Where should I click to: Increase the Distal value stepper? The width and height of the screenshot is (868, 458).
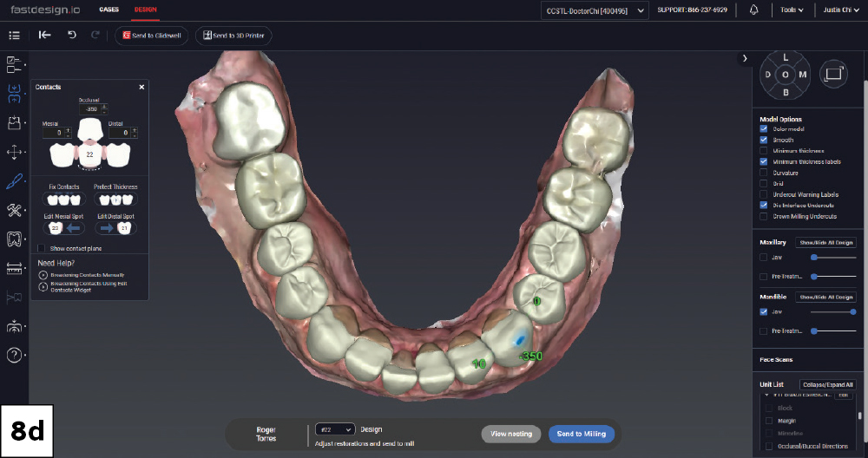click(134, 130)
